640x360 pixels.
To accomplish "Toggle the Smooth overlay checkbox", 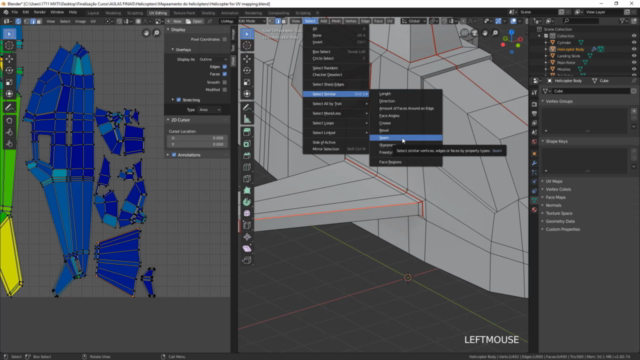I will [x=224, y=82].
